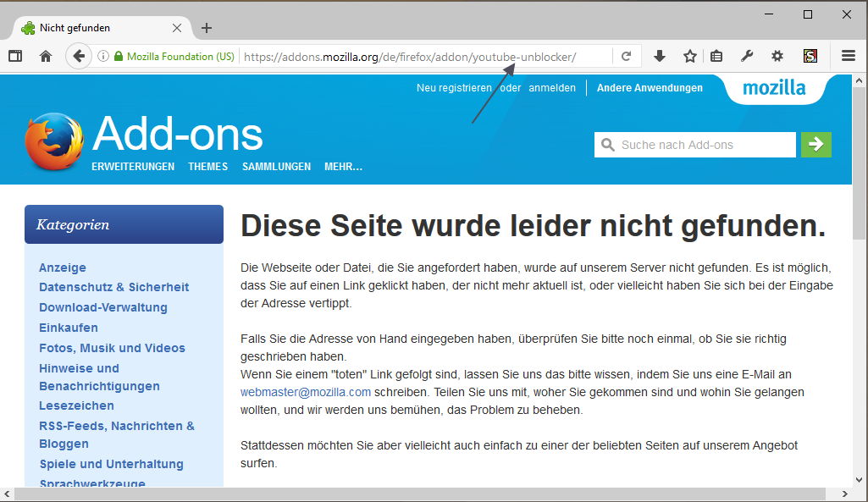
Task: Click the address bar URL
Action: click(410, 57)
